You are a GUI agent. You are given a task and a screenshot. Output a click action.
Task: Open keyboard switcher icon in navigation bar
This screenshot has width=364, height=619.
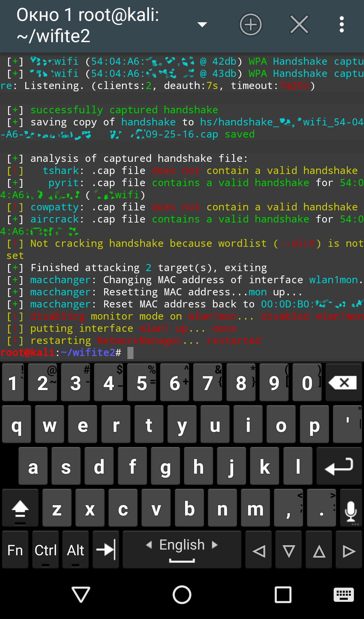point(344,594)
